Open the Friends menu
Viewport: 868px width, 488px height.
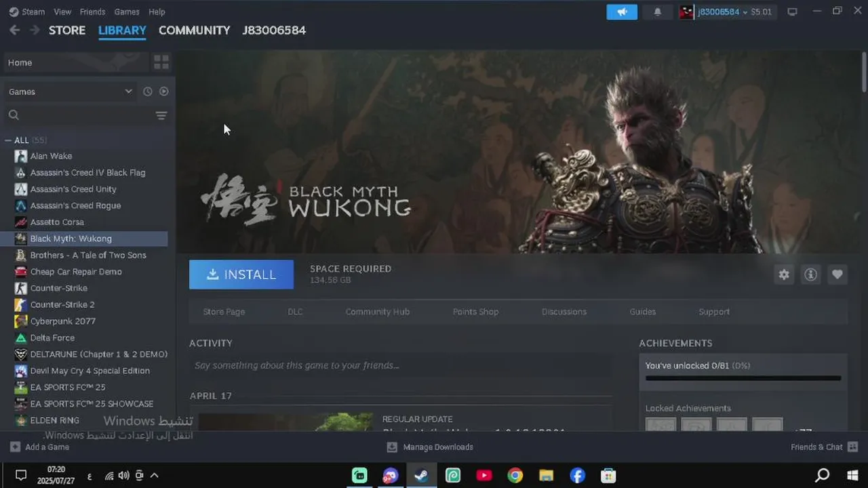[92, 12]
